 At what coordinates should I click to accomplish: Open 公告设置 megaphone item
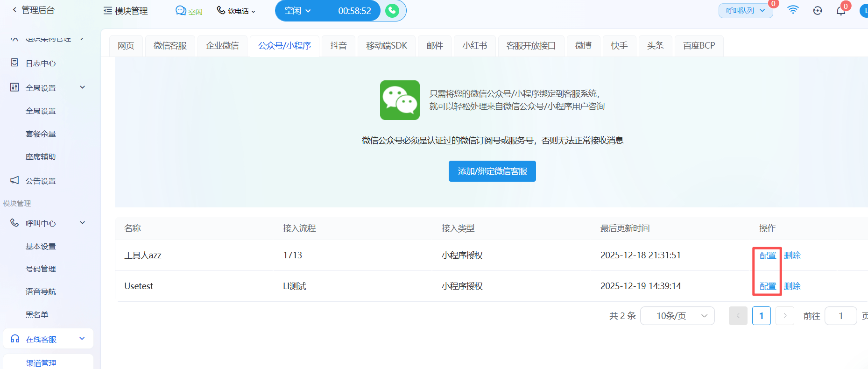coord(41,181)
